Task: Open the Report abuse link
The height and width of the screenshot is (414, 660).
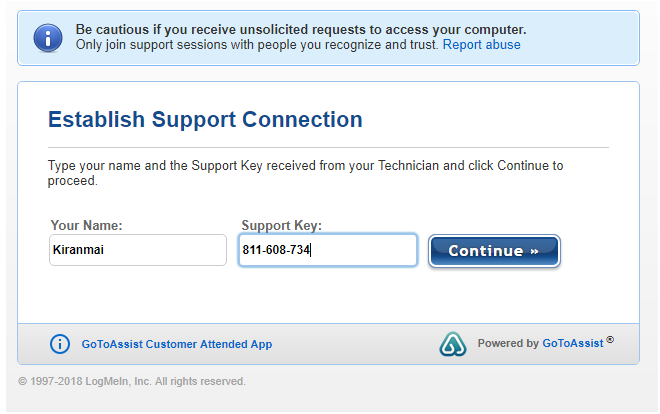Action: [481, 45]
